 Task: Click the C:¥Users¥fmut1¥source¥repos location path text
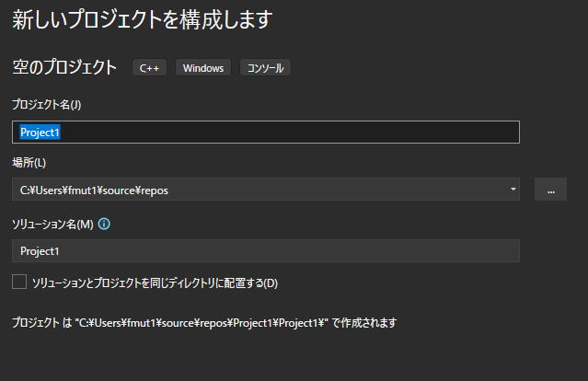coord(95,190)
